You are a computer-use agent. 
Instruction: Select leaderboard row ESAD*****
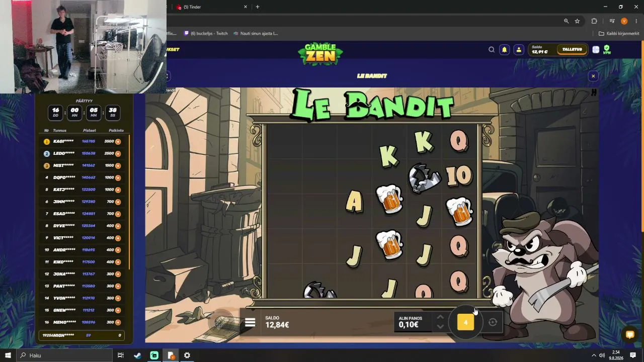pyautogui.click(x=83, y=214)
